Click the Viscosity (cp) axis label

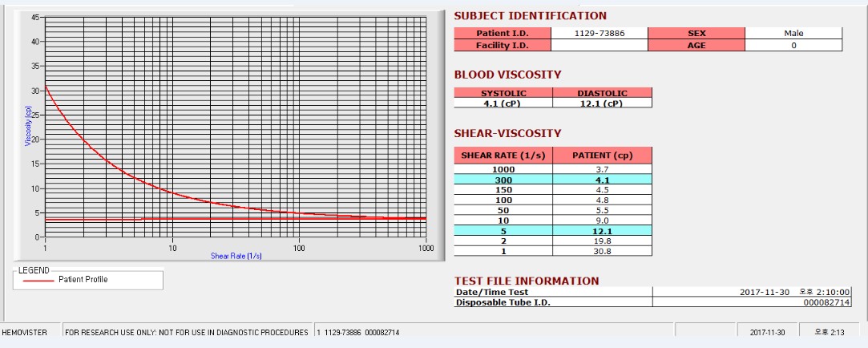[28, 125]
